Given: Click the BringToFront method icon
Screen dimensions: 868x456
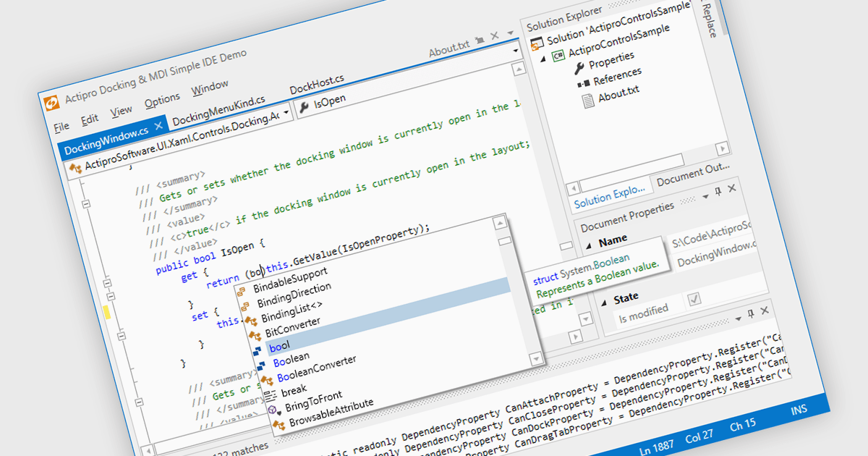Looking at the screenshot, I should pyautogui.click(x=273, y=410).
